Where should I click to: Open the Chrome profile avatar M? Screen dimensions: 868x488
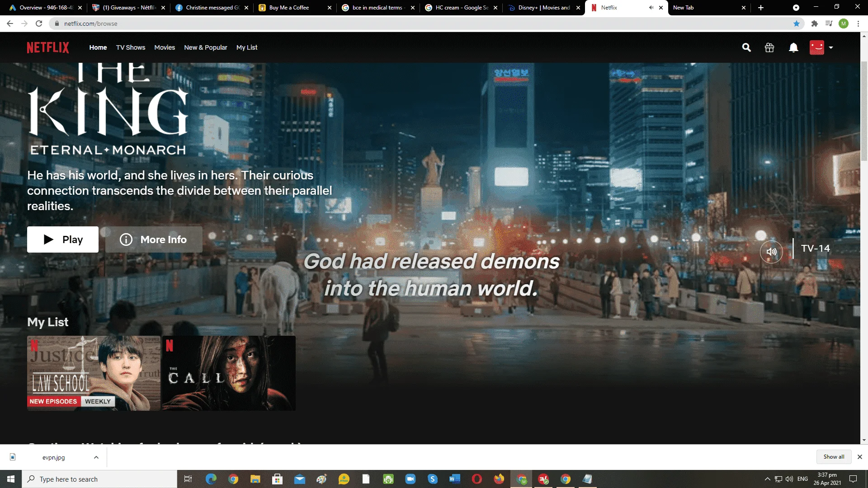(844, 23)
